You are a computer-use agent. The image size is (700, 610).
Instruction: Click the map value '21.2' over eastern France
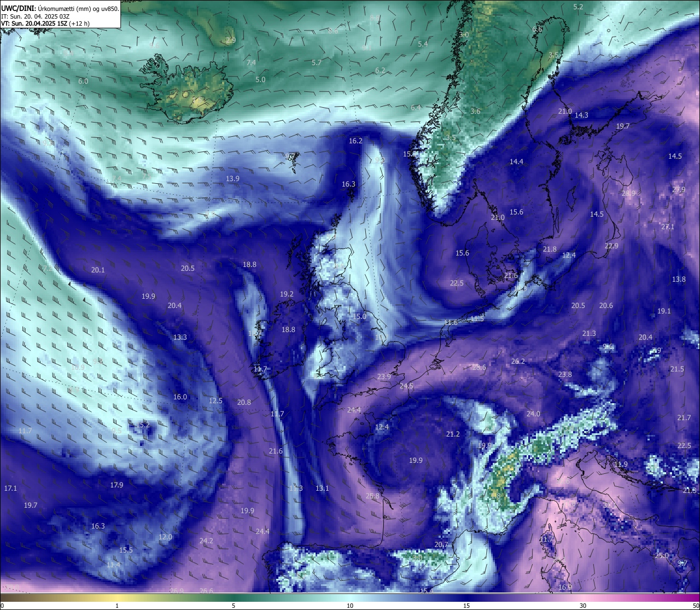[x=453, y=434]
